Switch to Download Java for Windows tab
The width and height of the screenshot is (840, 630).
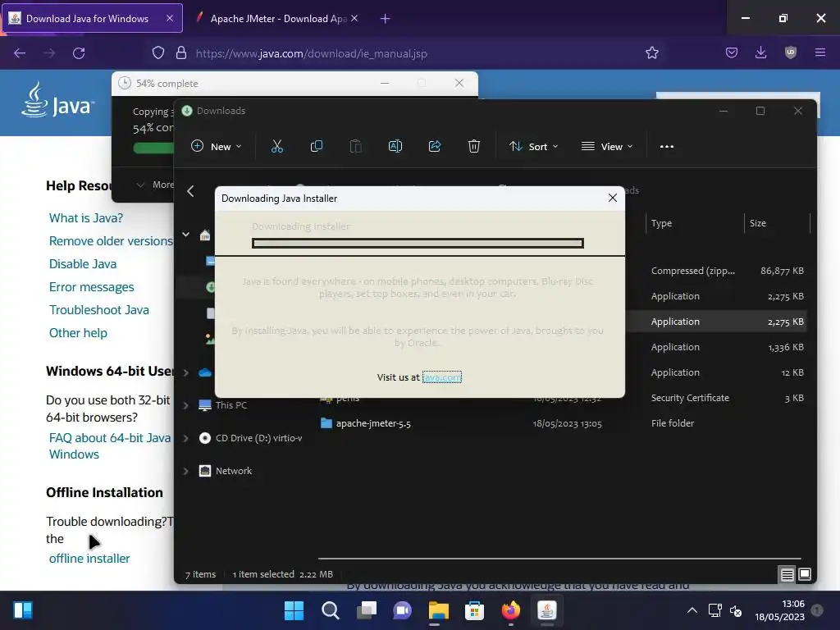pos(92,18)
